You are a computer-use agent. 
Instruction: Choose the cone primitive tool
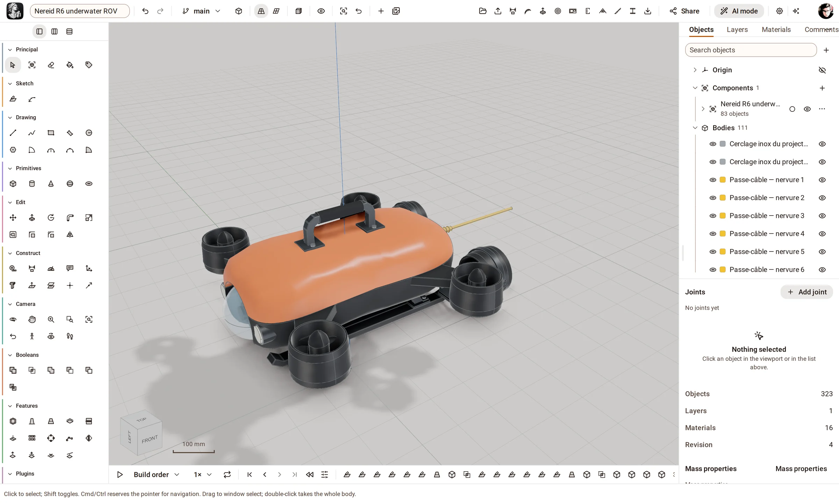pyautogui.click(x=51, y=184)
